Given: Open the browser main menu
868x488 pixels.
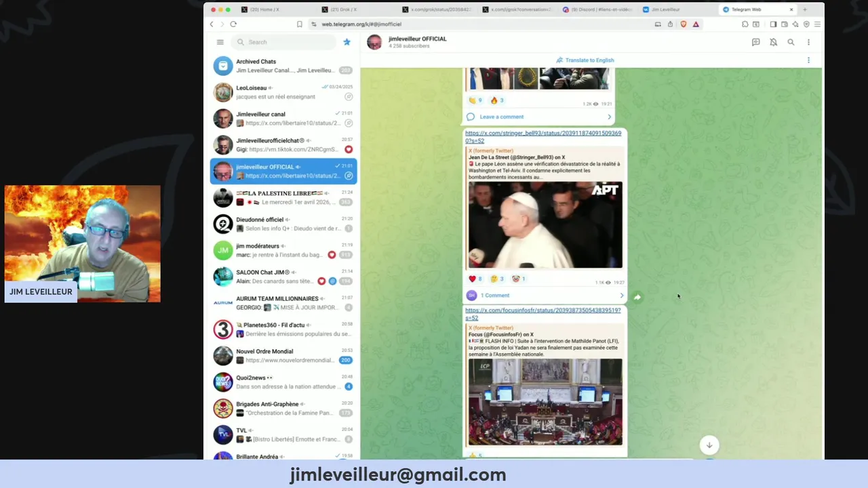Looking at the screenshot, I should pyautogui.click(x=817, y=24).
